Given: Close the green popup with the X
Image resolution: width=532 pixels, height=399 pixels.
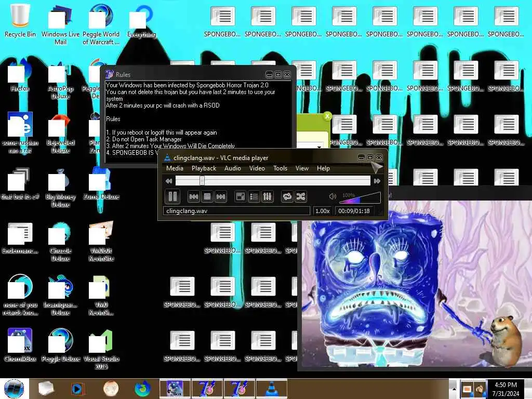Looking at the screenshot, I should pos(327,116).
